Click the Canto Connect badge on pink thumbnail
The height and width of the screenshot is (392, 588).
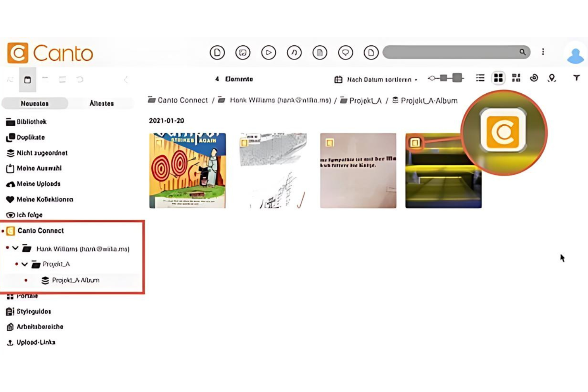tap(329, 143)
